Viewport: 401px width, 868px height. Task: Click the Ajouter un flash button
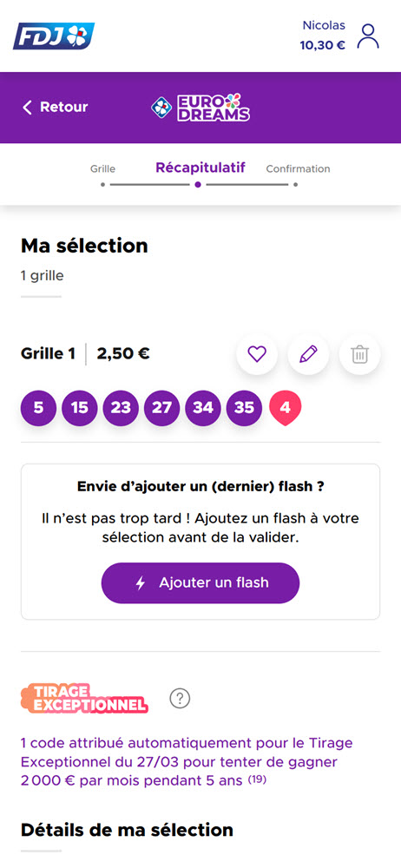200,583
